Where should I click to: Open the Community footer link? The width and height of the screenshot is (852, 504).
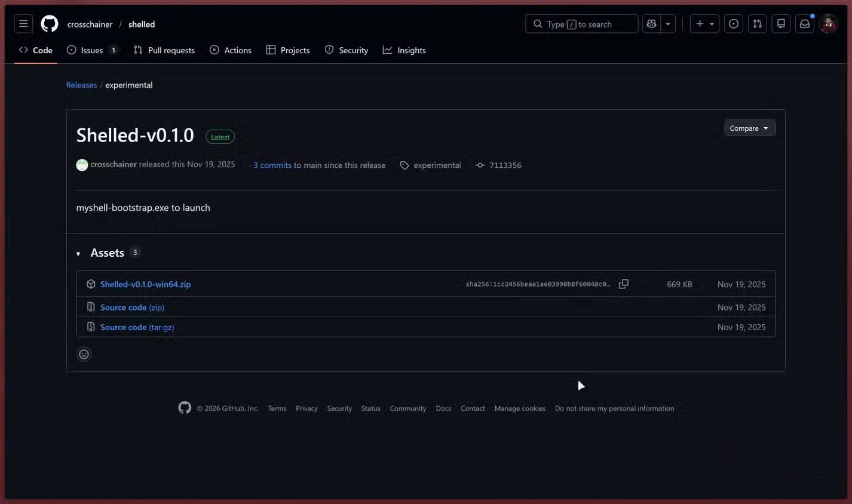[408, 408]
